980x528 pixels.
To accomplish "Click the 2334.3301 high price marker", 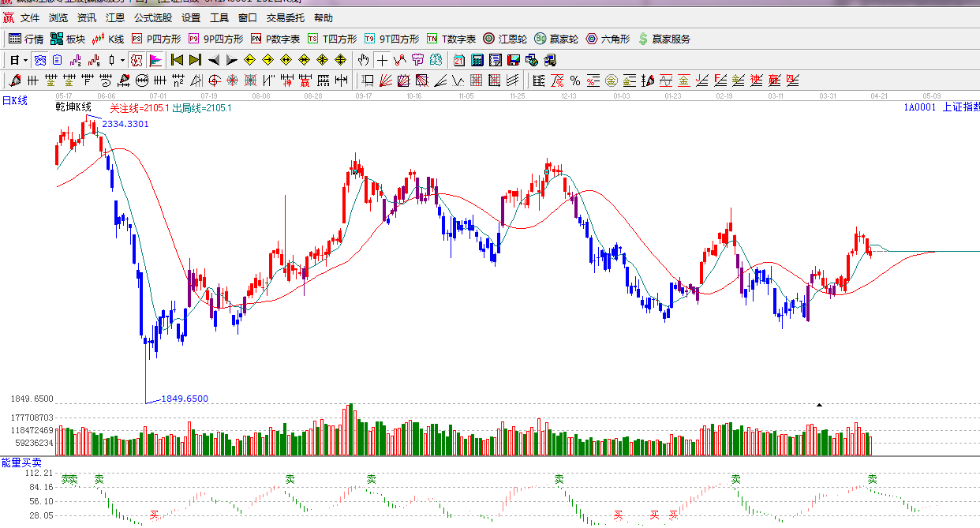I will coord(125,124).
